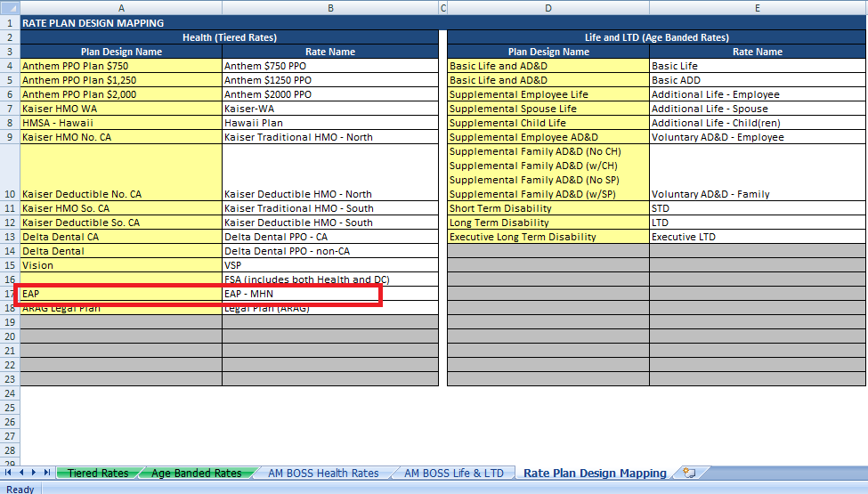Click the first sheet navigation arrow
This screenshot has height=494, width=868.
(10, 473)
